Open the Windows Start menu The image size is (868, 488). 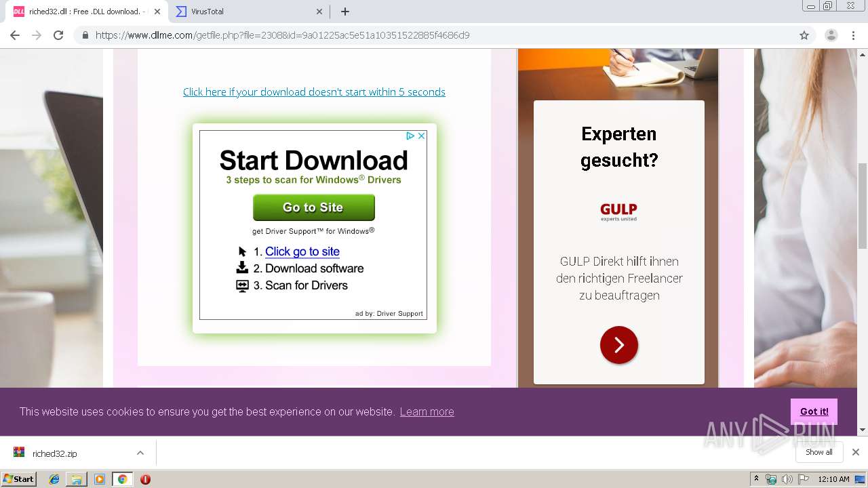pos(18,479)
